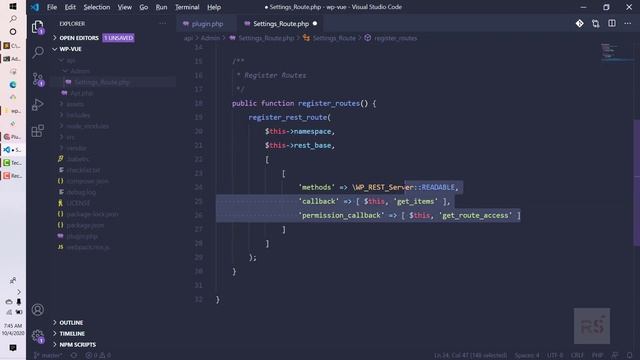Viewport: 640px width, 360px height.
Task: Open editor More Actions ellipsis
Action: coord(627,24)
